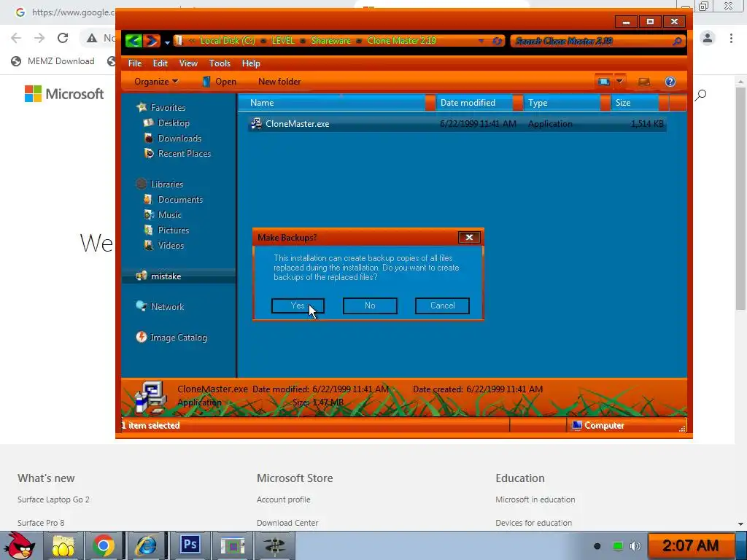Screen dimensions: 747x560
Task: Click the CloneMaster.exe file name
Action: click(298, 124)
